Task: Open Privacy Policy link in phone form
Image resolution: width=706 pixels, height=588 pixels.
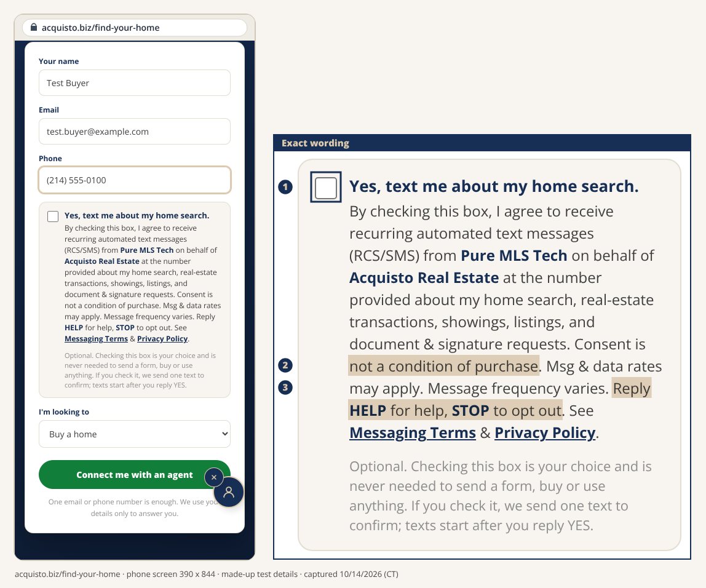Action: coord(162,338)
